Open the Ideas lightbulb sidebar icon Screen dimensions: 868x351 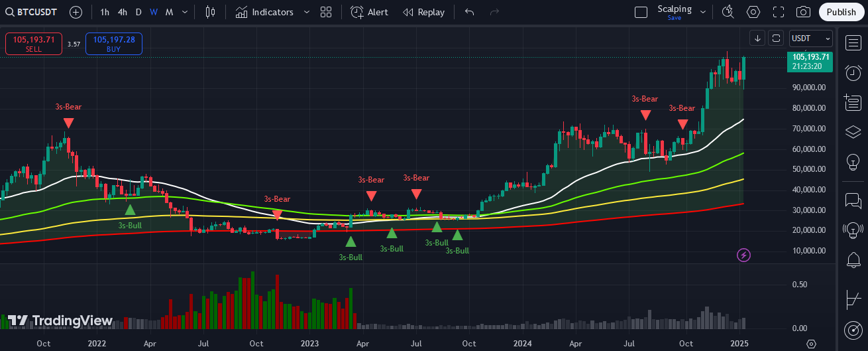pos(853,161)
